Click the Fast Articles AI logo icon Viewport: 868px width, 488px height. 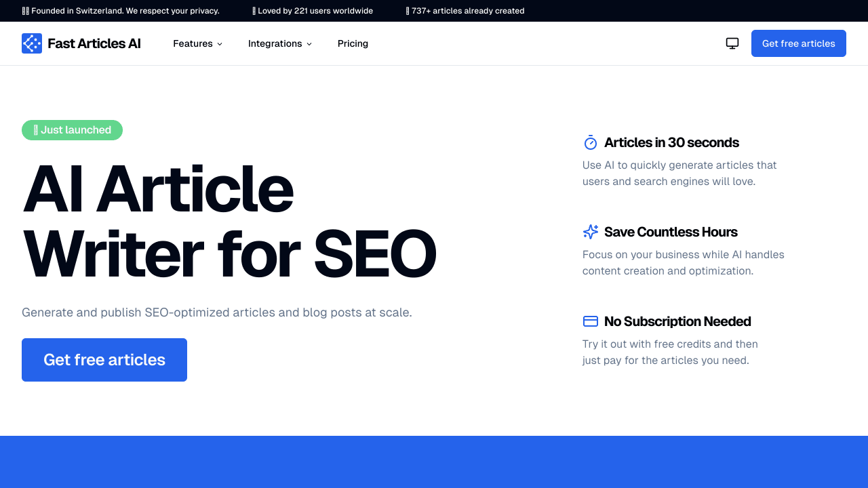coord(31,43)
